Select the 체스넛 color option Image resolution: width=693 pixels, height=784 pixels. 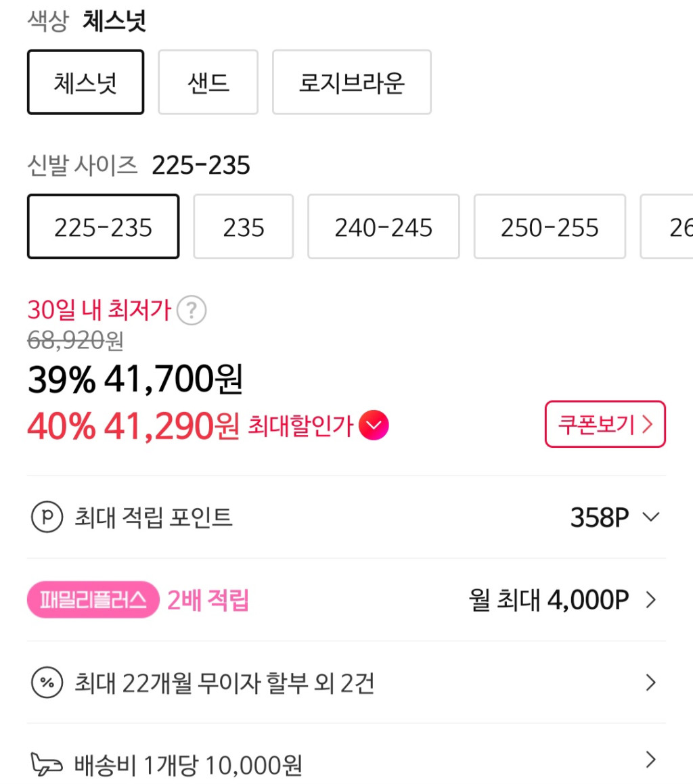85,83
